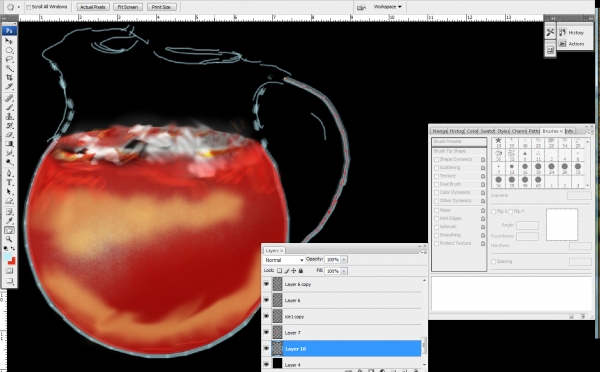
Task: Change screen mode at the toolbox bottom
Action: click(x=9, y=281)
